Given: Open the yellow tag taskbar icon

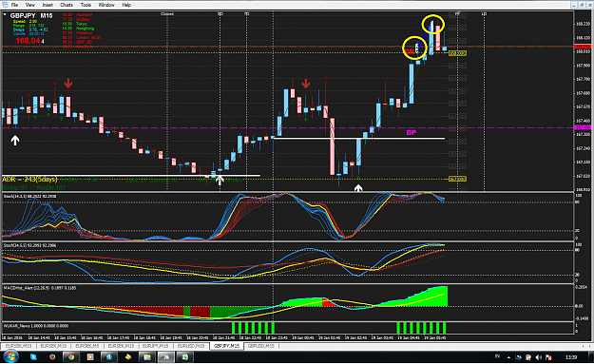Looking at the screenshot, I should (x=128, y=356).
